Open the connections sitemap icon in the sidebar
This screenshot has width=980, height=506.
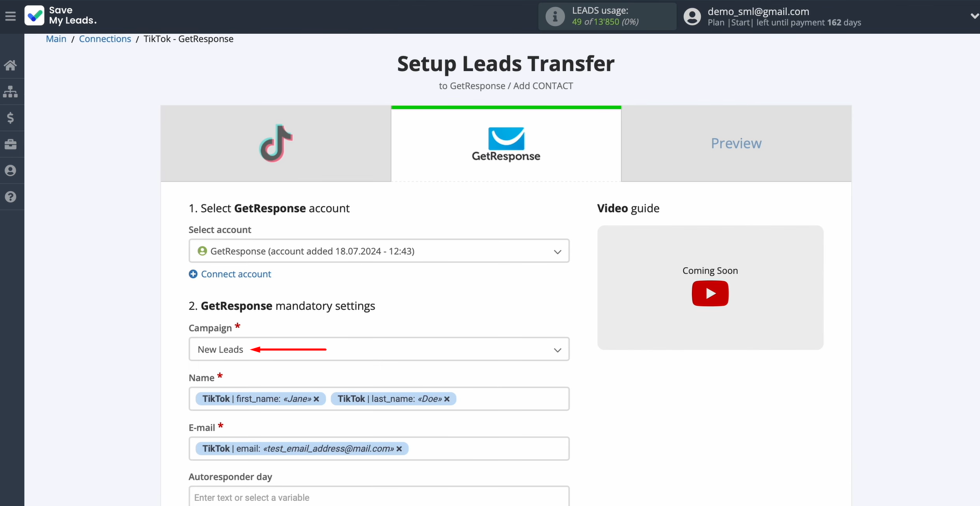coord(10,92)
